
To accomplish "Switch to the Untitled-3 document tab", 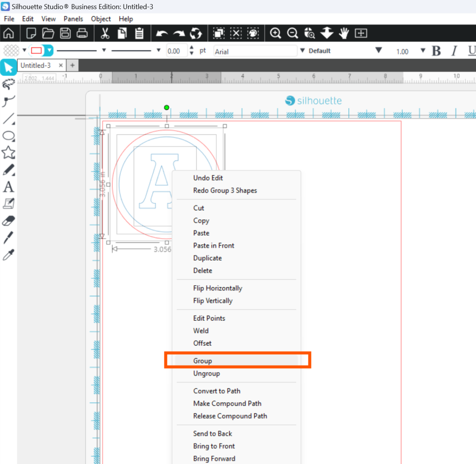I will point(36,65).
